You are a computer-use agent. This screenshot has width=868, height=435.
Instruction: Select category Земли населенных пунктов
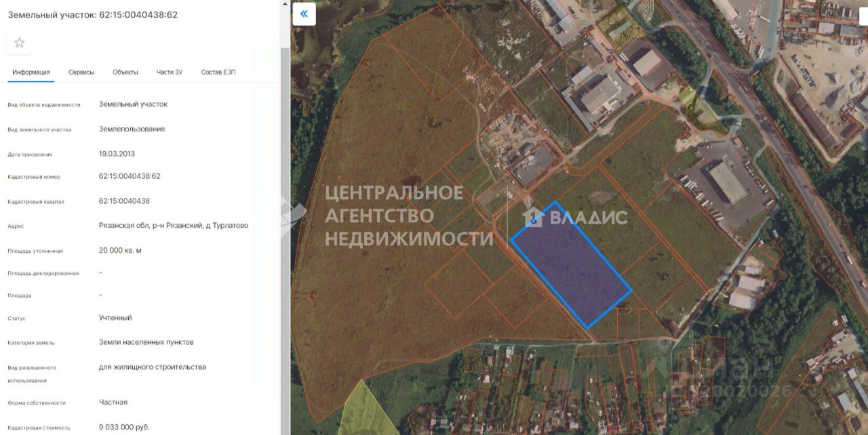(x=146, y=342)
